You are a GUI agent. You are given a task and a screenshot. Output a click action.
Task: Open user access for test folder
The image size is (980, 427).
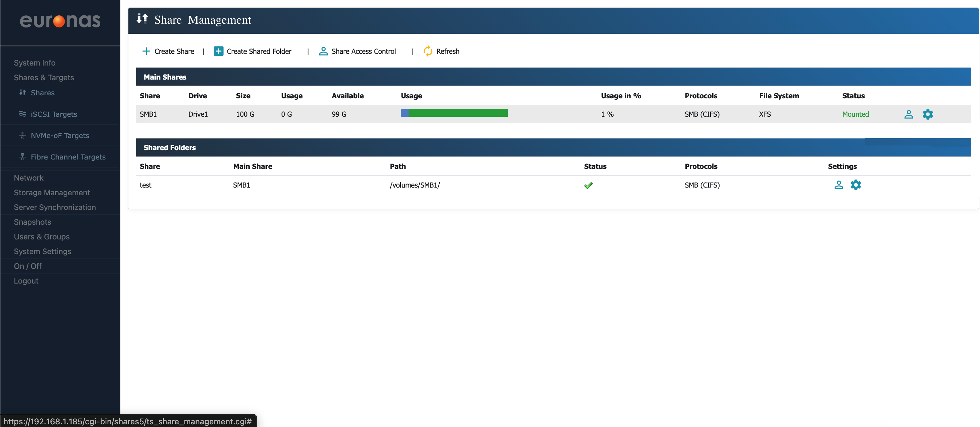tap(839, 185)
